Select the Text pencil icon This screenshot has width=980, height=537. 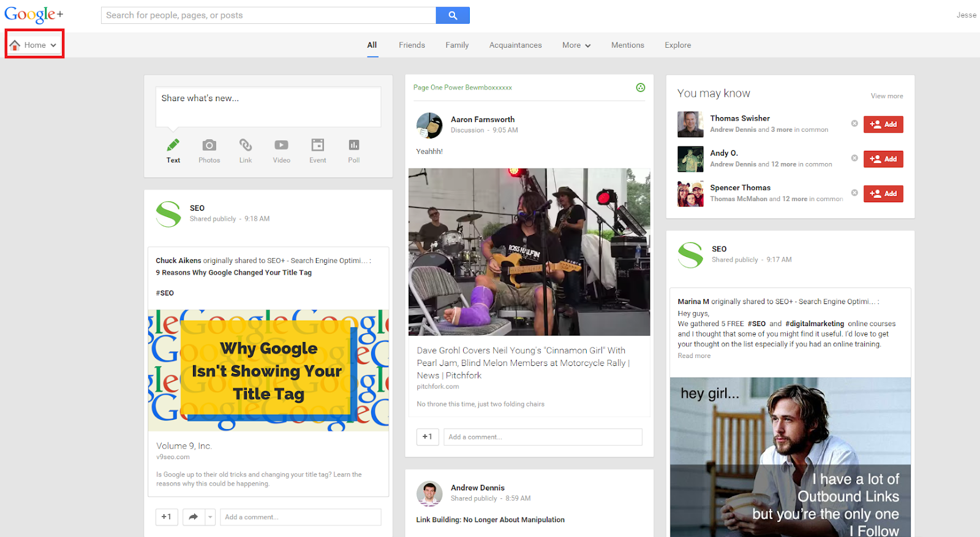click(x=173, y=145)
